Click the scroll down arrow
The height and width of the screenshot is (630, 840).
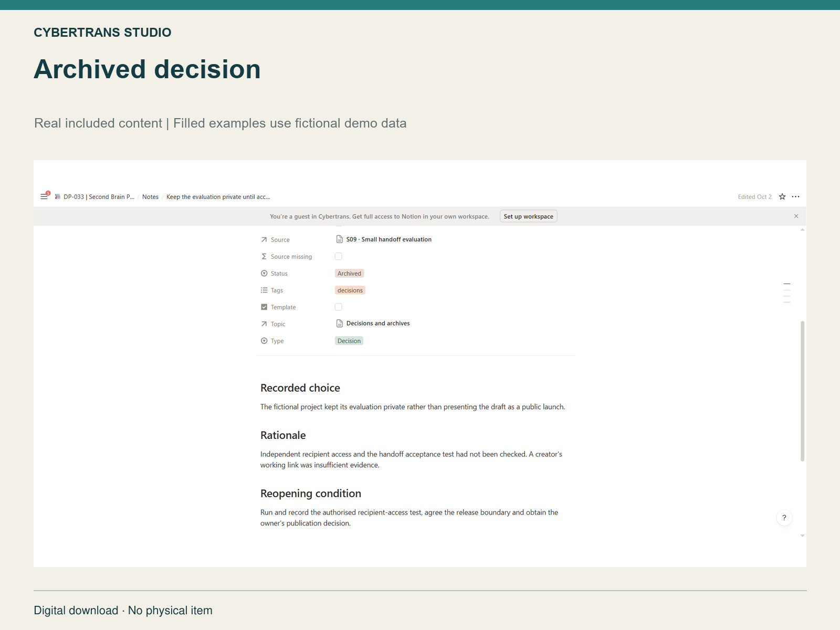tap(802, 535)
